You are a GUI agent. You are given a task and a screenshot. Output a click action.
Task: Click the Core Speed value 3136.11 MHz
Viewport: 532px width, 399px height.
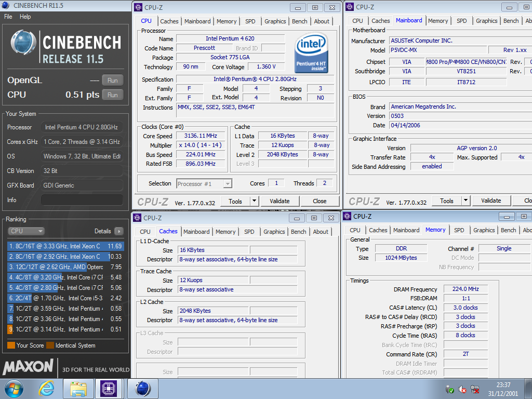pos(201,136)
